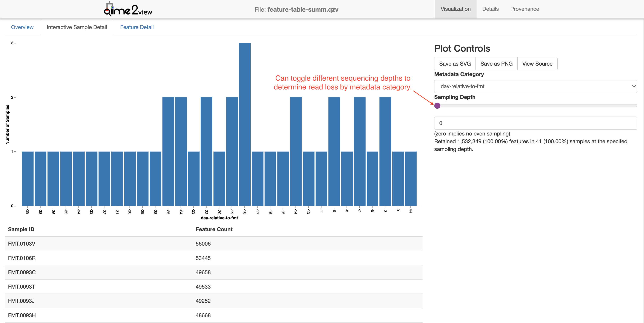The width and height of the screenshot is (644, 323).
Task: Switch to the Overview tab
Action: 22,27
